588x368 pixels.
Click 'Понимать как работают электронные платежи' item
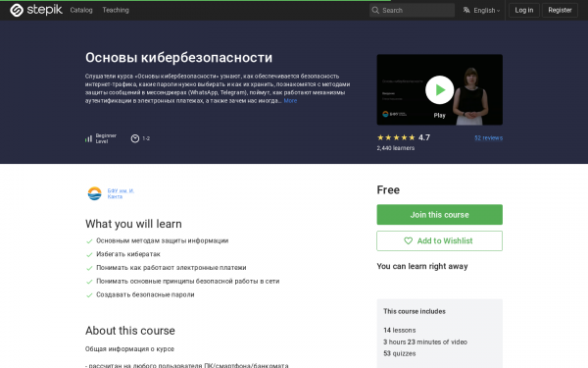171,268
